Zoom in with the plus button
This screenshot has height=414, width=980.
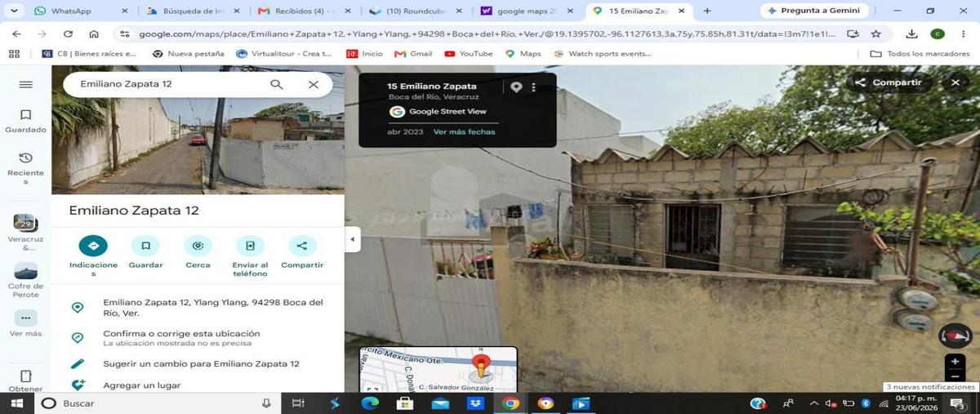coord(955,362)
